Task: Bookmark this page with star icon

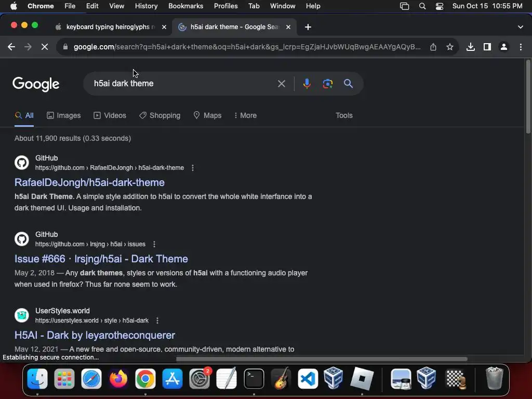Action: (450, 47)
